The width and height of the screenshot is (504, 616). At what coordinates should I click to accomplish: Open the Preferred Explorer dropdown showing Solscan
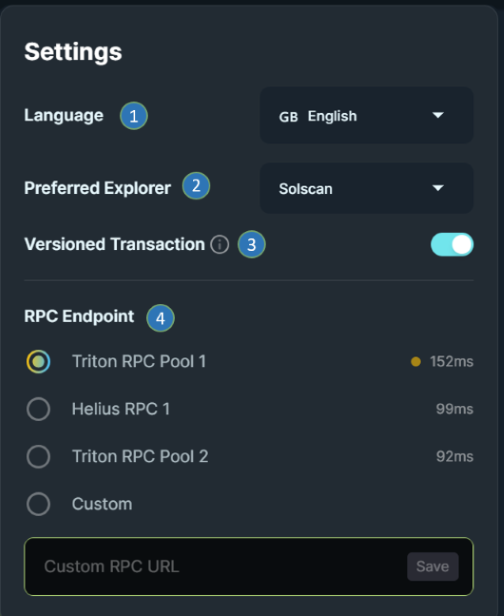pos(367,189)
